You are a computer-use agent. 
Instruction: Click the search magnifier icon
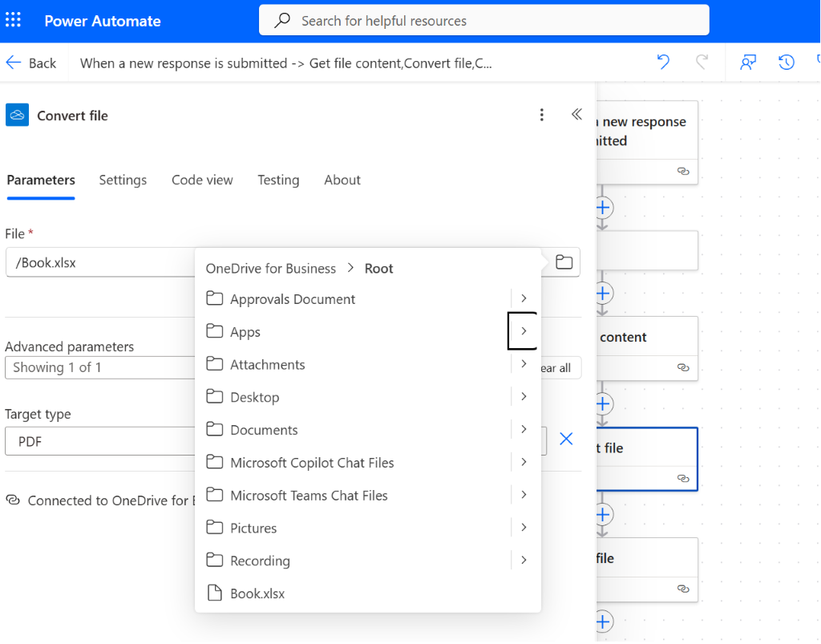click(282, 20)
